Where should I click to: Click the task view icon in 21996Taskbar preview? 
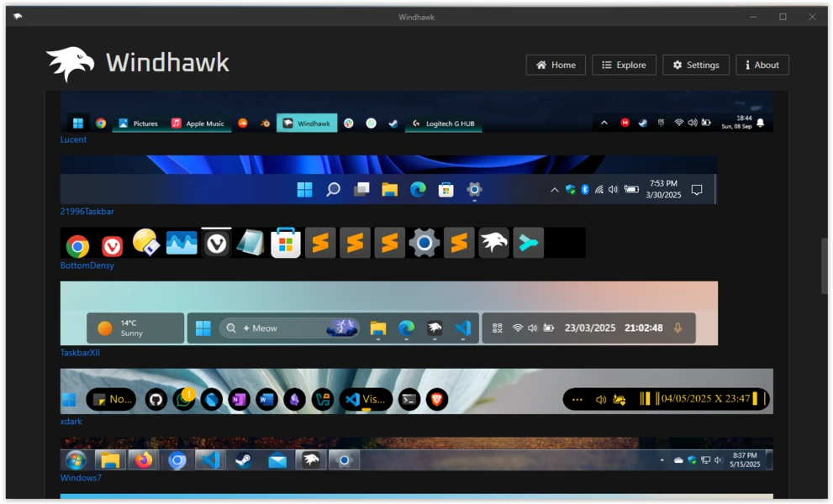[x=361, y=190]
